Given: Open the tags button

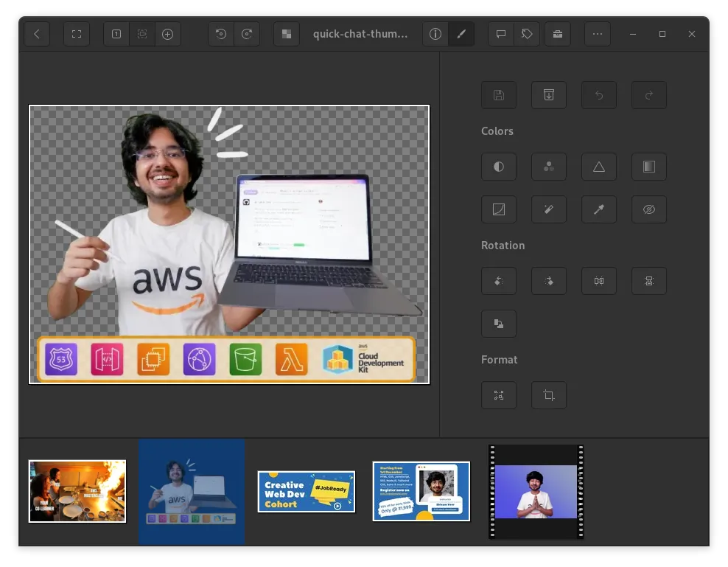Looking at the screenshot, I should 527,34.
